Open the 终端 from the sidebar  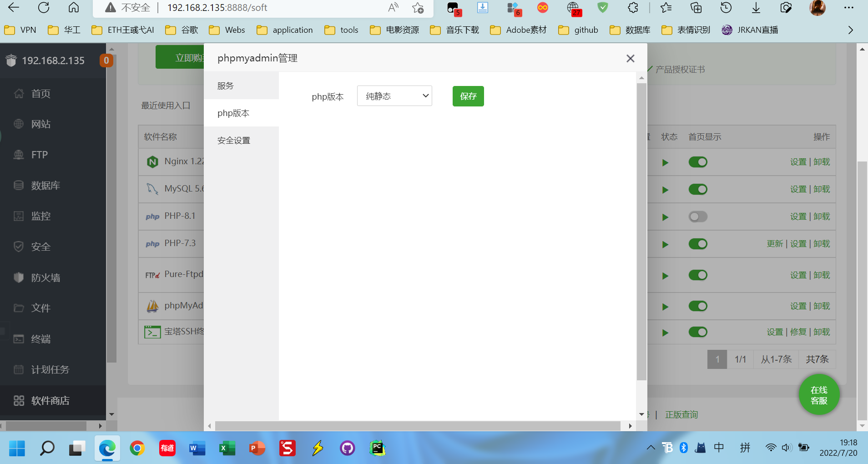(x=40, y=339)
